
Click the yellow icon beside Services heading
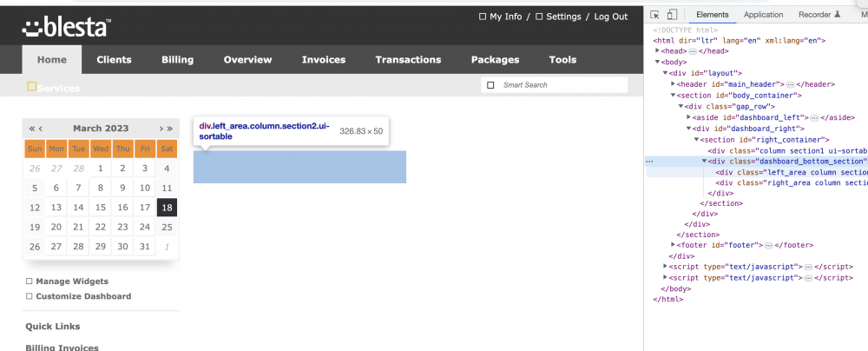[31, 87]
